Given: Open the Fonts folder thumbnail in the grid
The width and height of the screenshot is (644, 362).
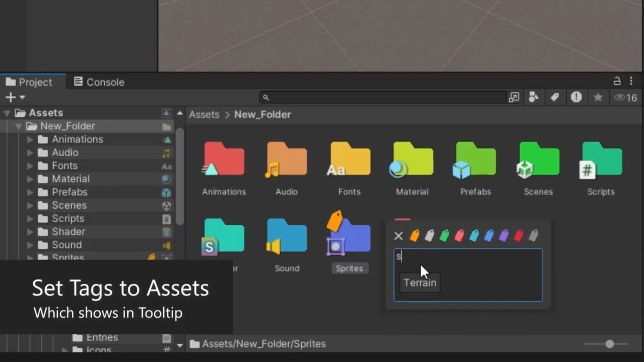Looking at the screenshot, I should [x=349, y=159].
